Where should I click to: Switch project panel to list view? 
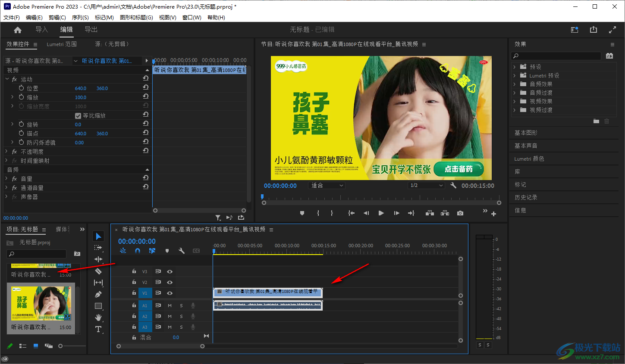(x=23, y=346)
